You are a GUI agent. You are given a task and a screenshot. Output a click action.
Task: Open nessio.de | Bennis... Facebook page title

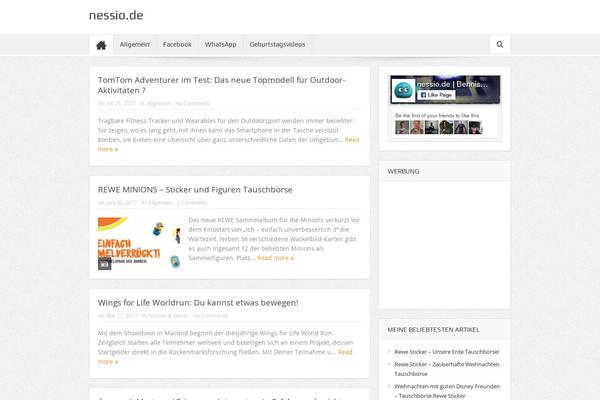point(452,84)
